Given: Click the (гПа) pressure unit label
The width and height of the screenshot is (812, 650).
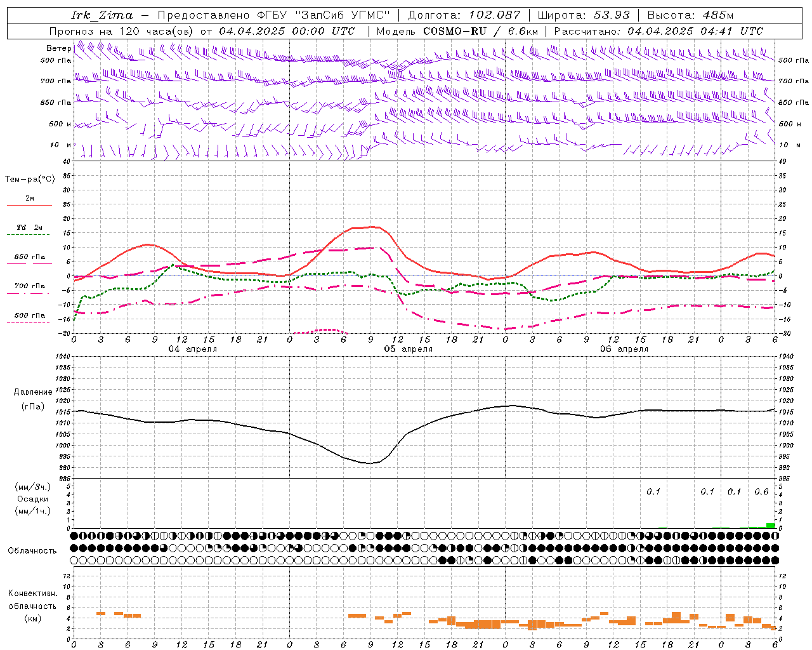Looking at the screenshot, I should point(33,407).
